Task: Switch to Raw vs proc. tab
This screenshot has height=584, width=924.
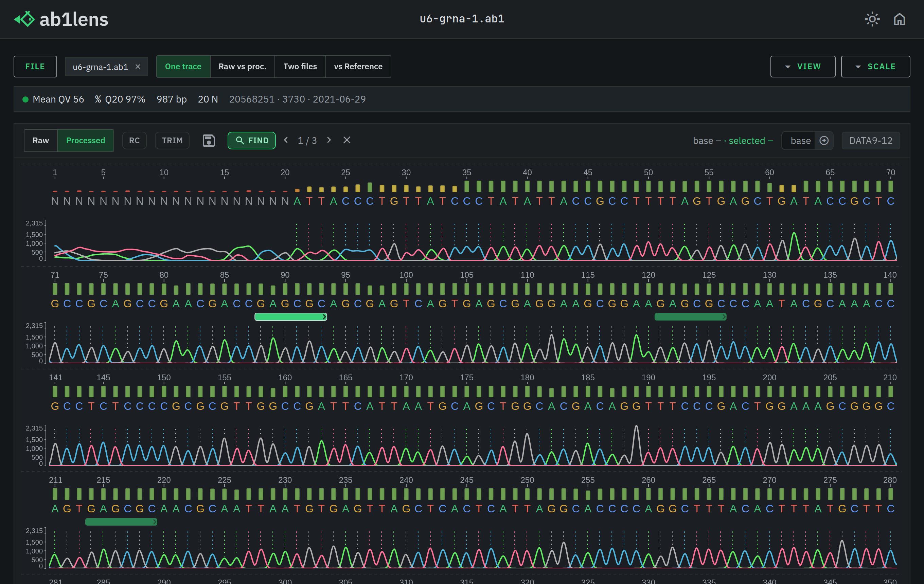Action: (243, 66)
